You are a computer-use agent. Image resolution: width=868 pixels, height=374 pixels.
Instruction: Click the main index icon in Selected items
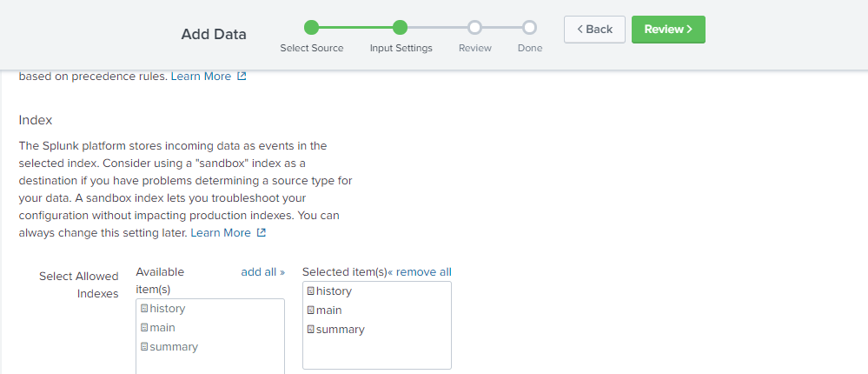[310, 311]
